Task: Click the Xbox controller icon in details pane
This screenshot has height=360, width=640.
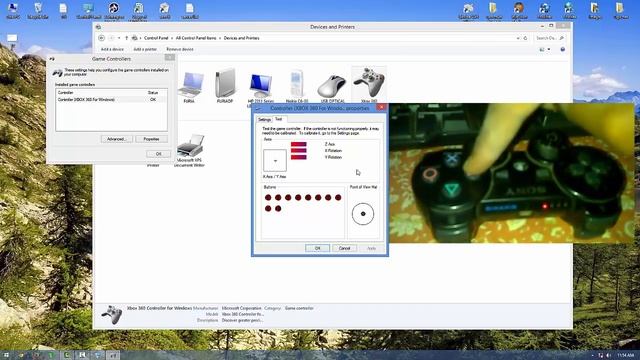Action: pyautogui.click(x=112, y=315)
